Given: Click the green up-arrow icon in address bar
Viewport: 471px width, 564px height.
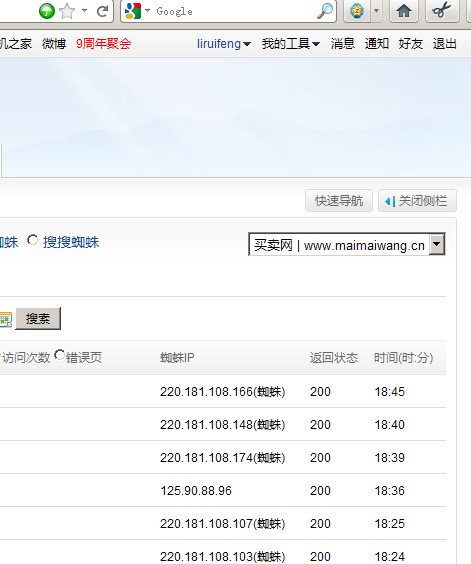Looking at the screenshot, I should coord(47,11).
